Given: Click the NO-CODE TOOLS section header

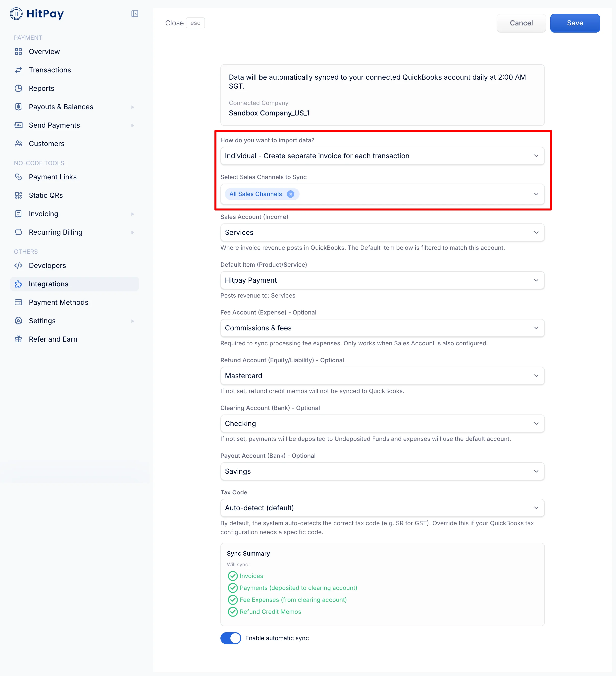Looking at the screenshot, I should (39, 163).
